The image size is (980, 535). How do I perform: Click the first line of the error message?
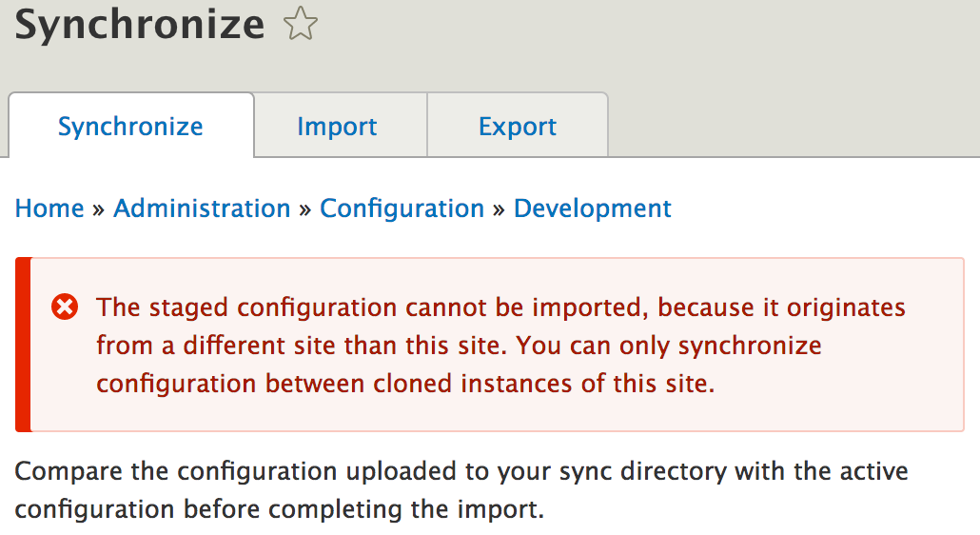click(x=500, y=307)
